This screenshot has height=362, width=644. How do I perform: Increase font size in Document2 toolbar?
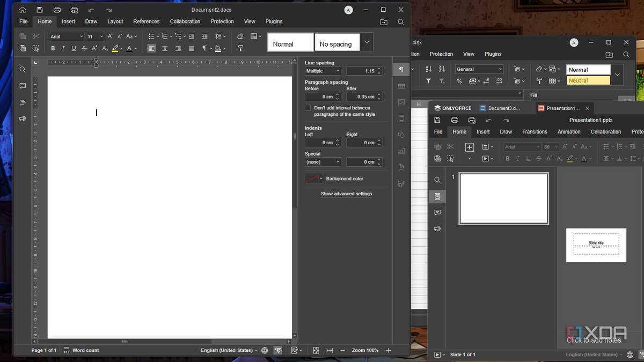tap(110, 36)
